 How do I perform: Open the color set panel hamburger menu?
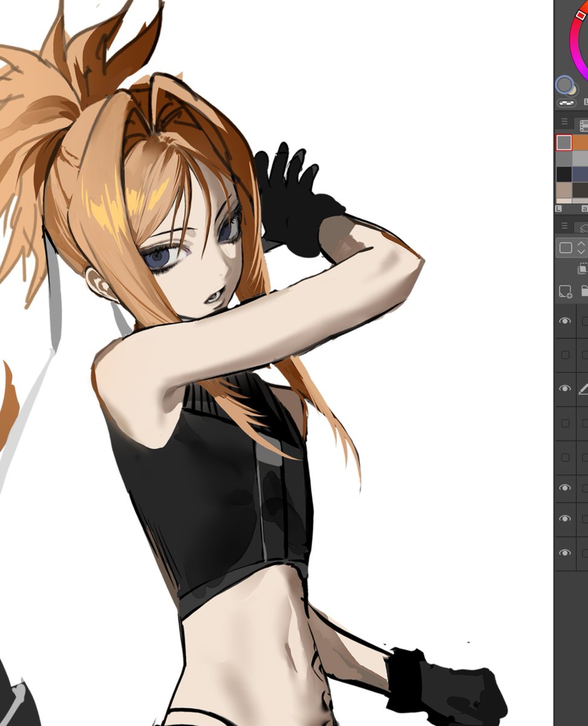564,122
